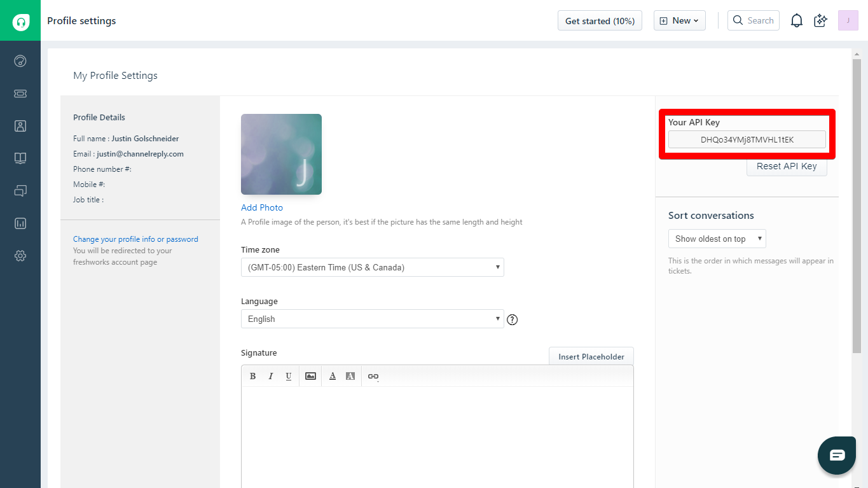
Task: Open Solutions book icon in sidebar
Action: tap(20, 158)
